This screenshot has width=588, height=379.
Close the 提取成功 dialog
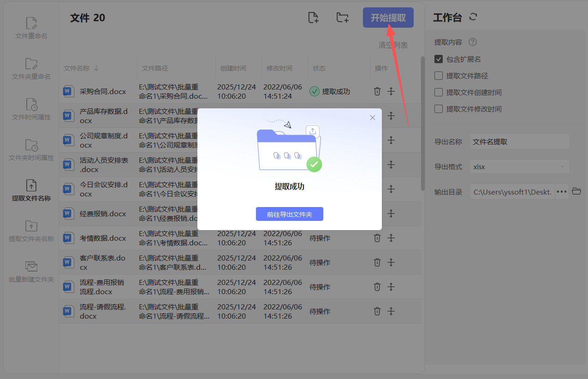(373, 118)
